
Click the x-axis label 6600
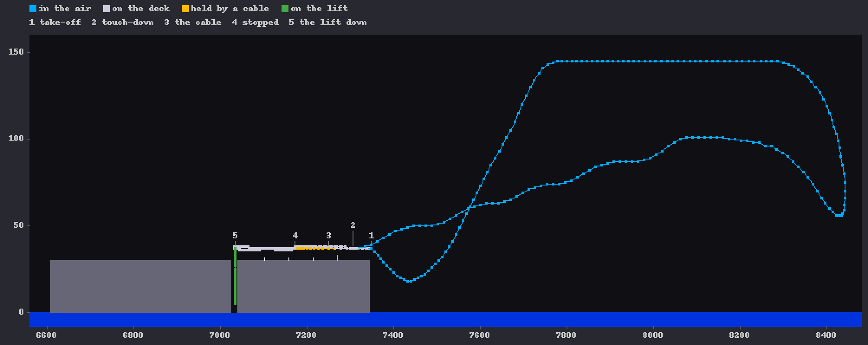coord(46,335)
